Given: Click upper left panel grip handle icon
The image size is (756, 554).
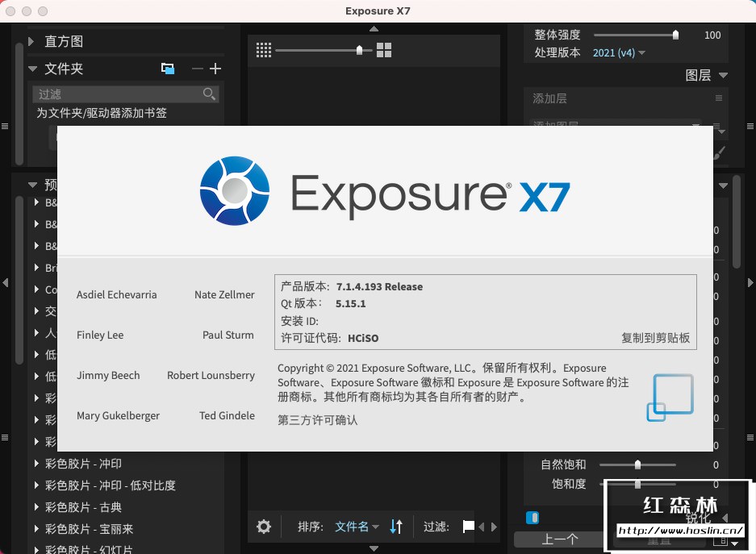Looking at the screenshot, I should pos(5,127).
